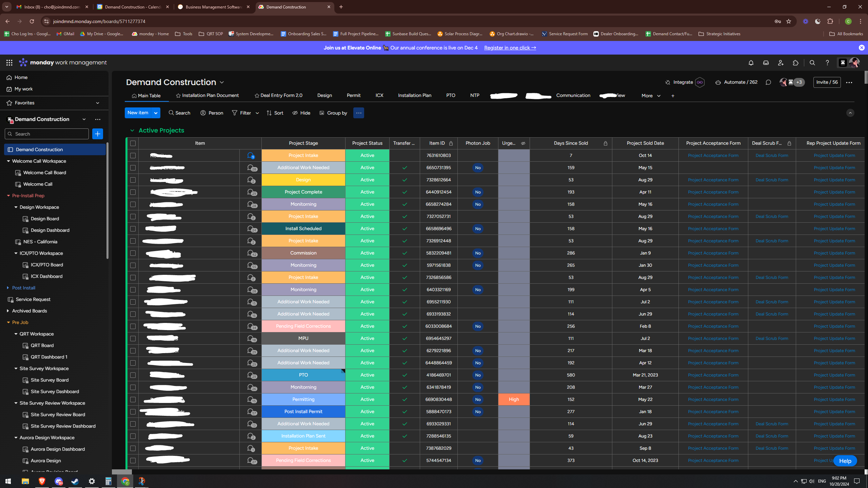Open the board discussion chat bubble icon
Screen dimensions: 868x488
(x=768, y=82)
